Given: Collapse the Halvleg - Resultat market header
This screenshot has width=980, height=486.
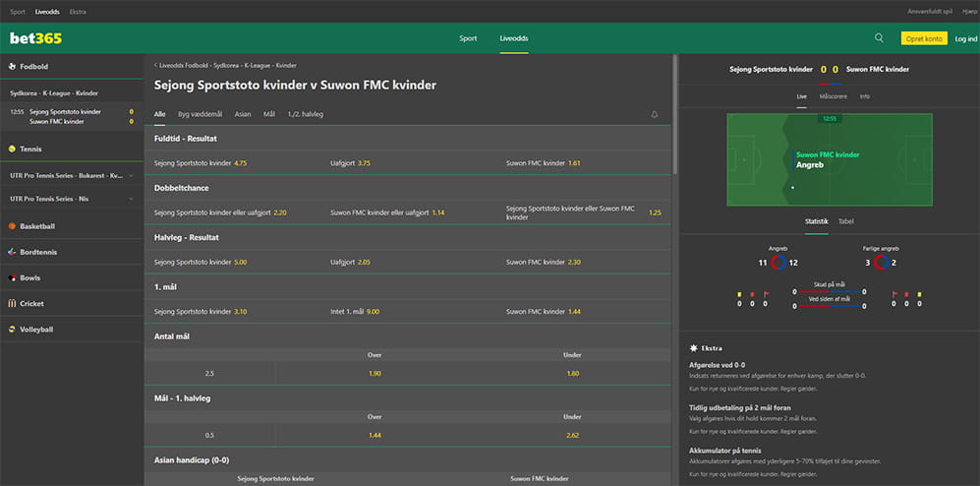Looking at the screenshot, I should (408, 238).
